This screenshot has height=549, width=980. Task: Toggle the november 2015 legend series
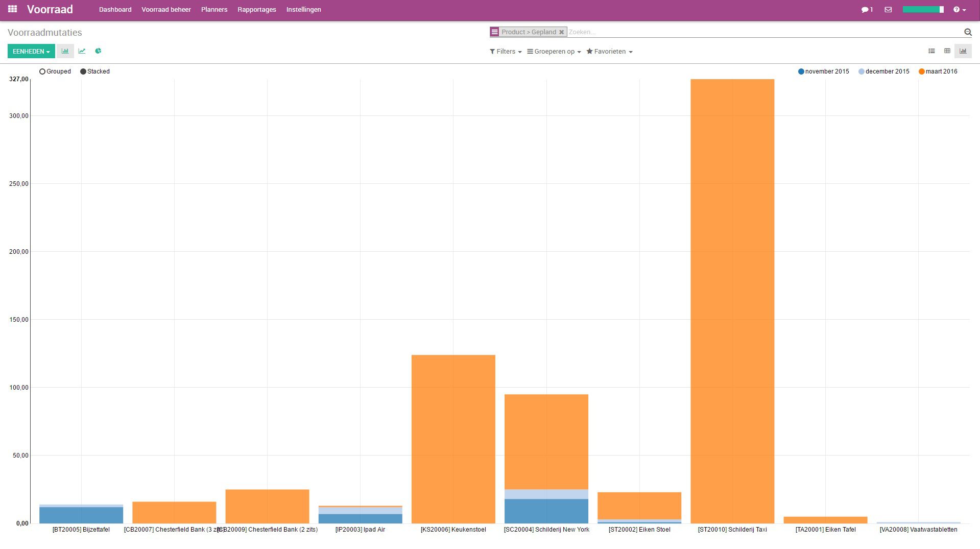pos(823,71)
